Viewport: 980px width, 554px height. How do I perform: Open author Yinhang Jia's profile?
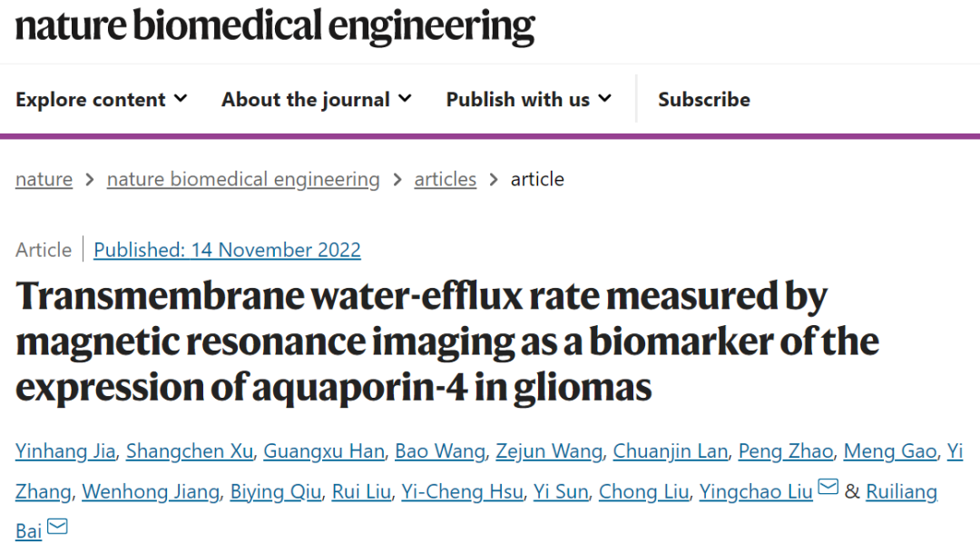[64, 451]
